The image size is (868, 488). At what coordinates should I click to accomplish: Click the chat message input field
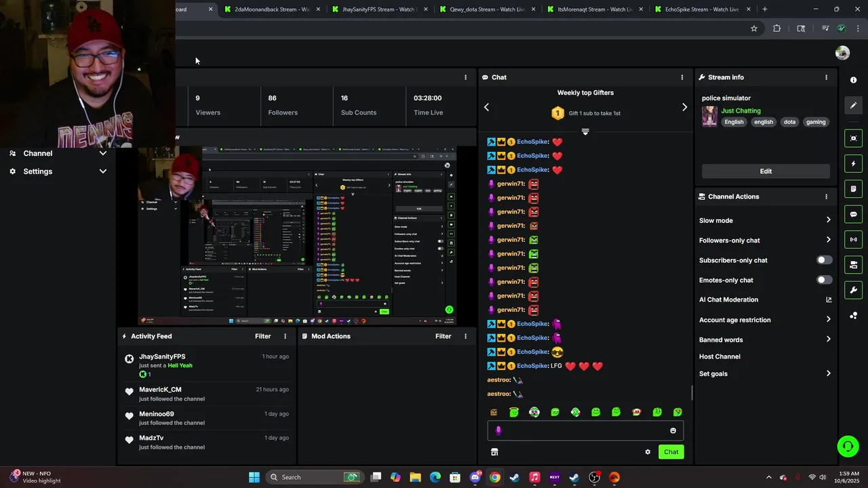coord(585,430)
